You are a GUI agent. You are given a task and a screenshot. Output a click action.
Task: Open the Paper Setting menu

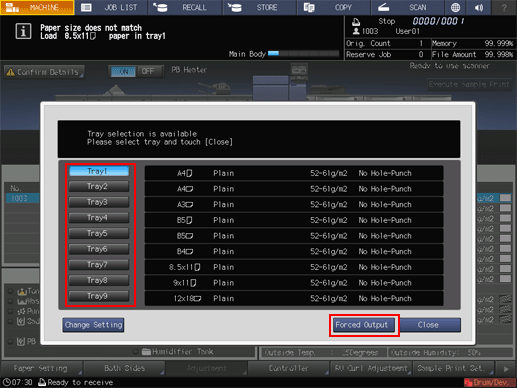(42, 368)
